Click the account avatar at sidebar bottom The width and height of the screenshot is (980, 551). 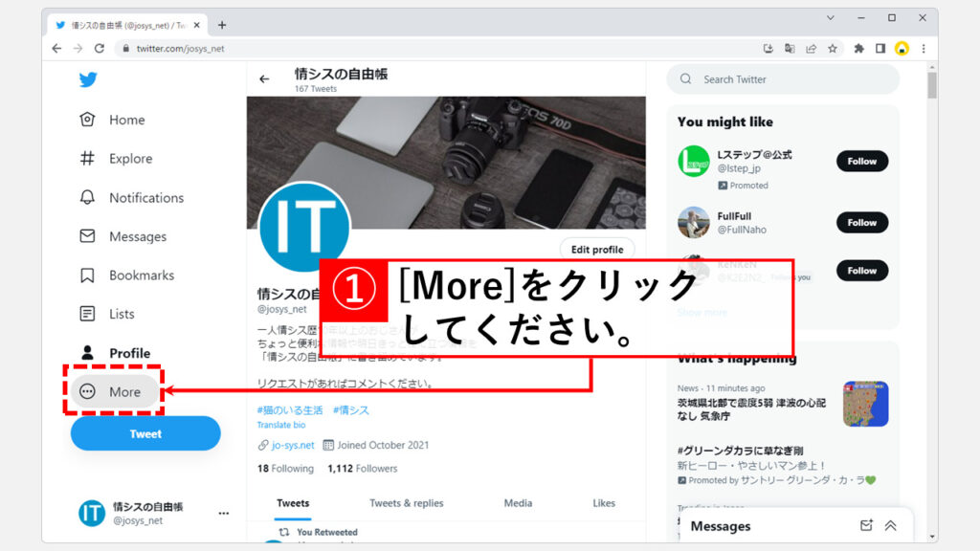tap(91, 513)
